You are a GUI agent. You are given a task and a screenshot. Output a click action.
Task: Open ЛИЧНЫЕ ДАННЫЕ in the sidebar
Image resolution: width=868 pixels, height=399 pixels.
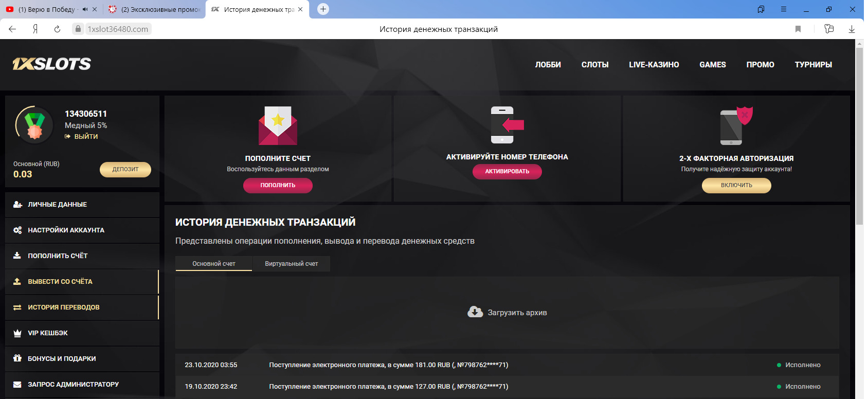pos(82,205)
